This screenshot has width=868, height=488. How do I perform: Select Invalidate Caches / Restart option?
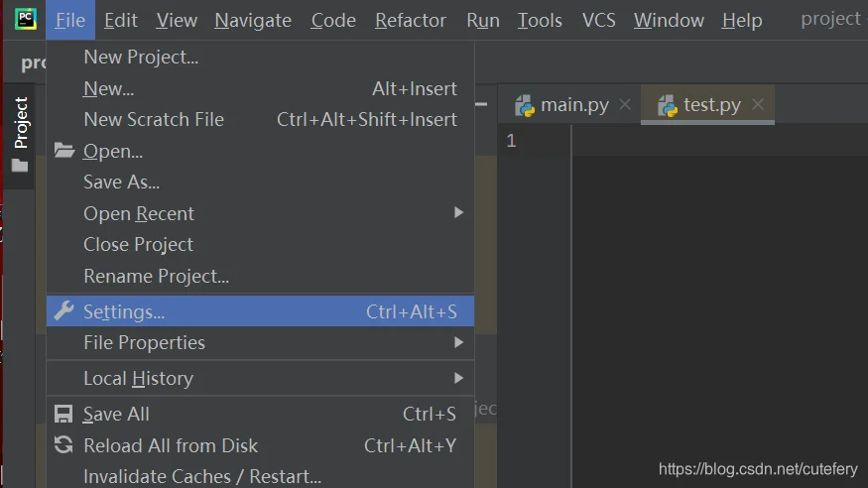[202, 476]
